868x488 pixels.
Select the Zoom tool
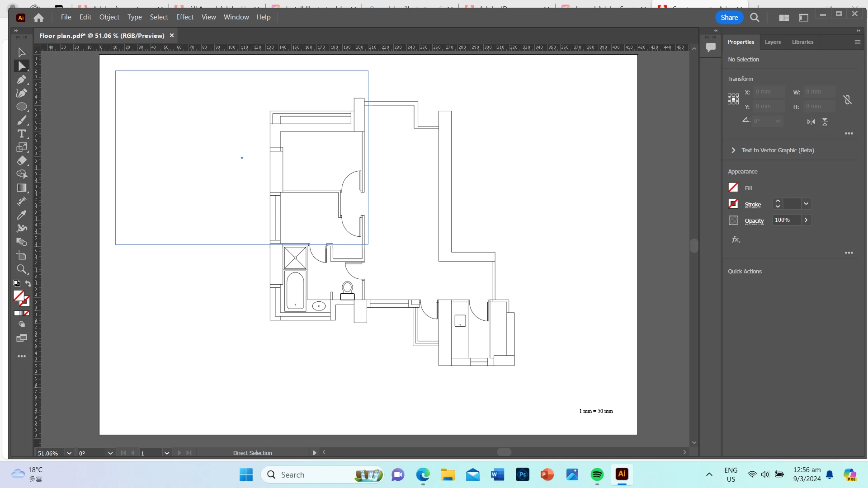(x=21, y=270)
